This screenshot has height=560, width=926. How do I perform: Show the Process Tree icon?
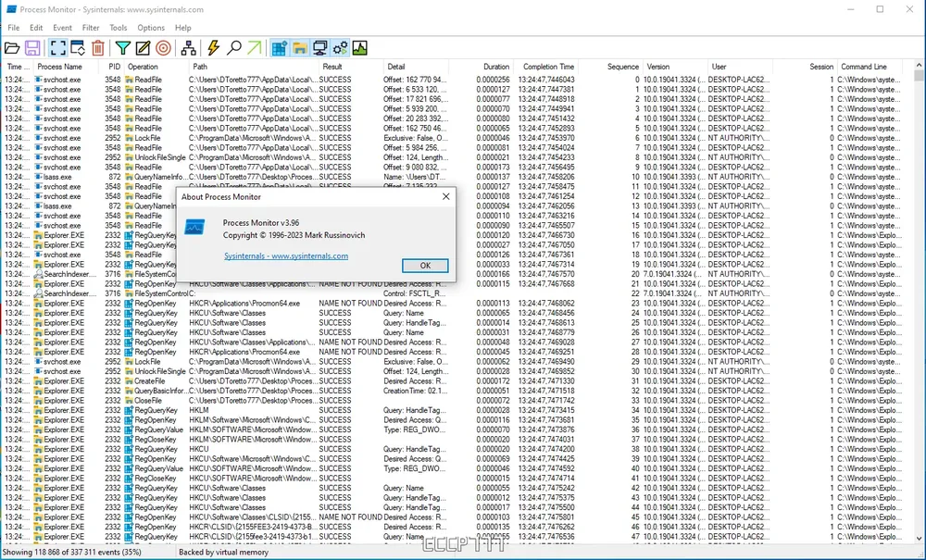click(188, 48)
